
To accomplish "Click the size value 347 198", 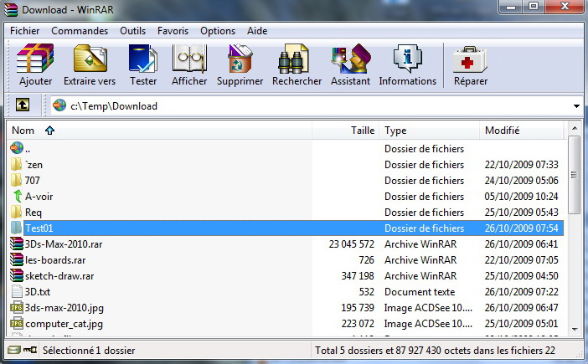I will [358, 276].
